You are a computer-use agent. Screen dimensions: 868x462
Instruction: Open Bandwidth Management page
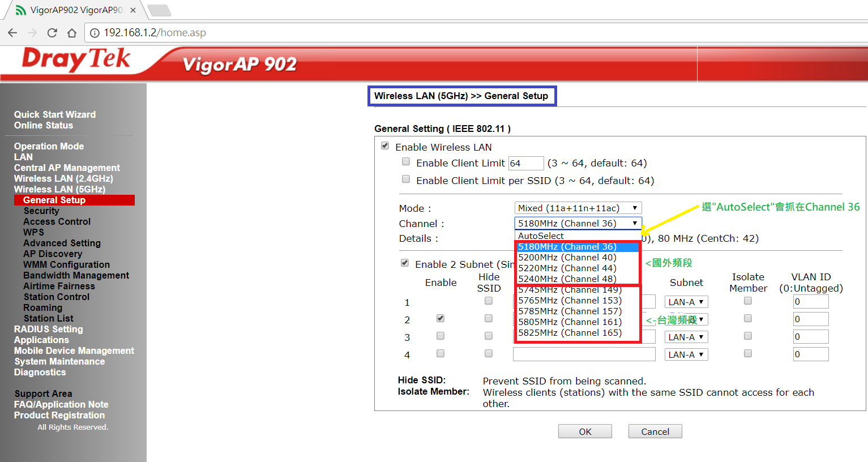coord(76,275)
